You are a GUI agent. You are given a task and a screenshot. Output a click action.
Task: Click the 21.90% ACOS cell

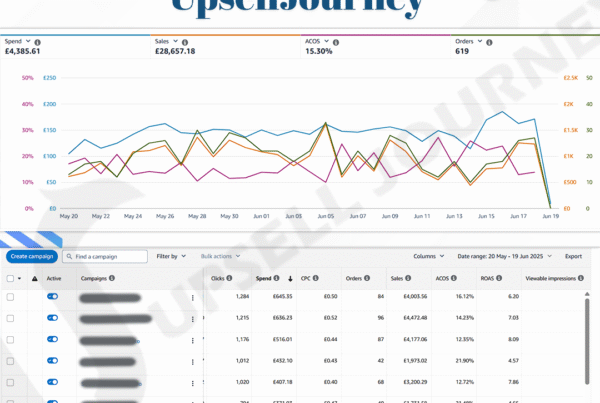[x=465, y=361]
